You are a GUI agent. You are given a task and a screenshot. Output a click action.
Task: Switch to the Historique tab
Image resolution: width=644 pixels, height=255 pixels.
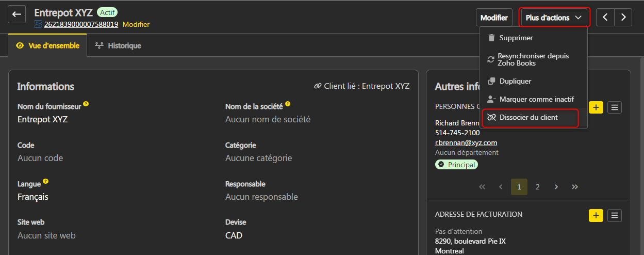[x=118, y=45]
